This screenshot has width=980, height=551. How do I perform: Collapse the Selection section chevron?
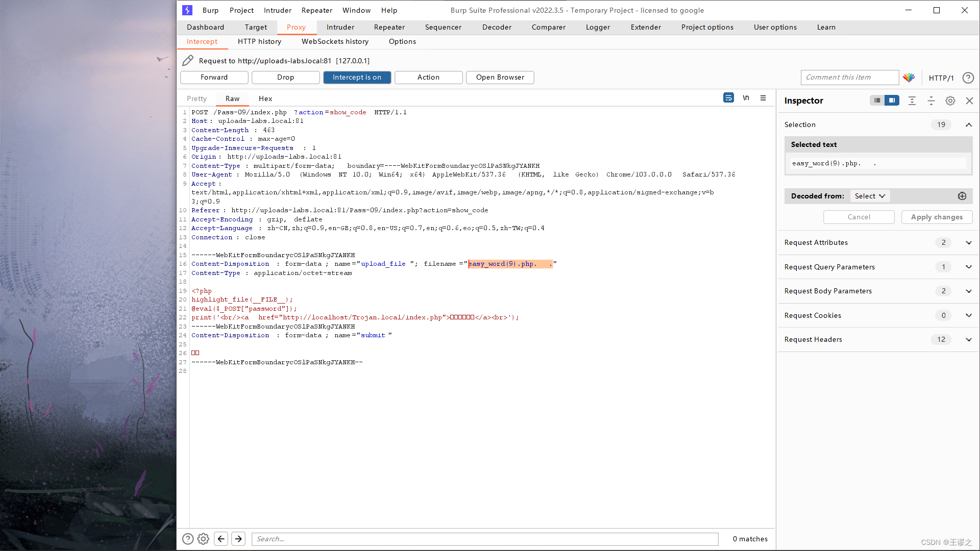click(x=968, y=124)
